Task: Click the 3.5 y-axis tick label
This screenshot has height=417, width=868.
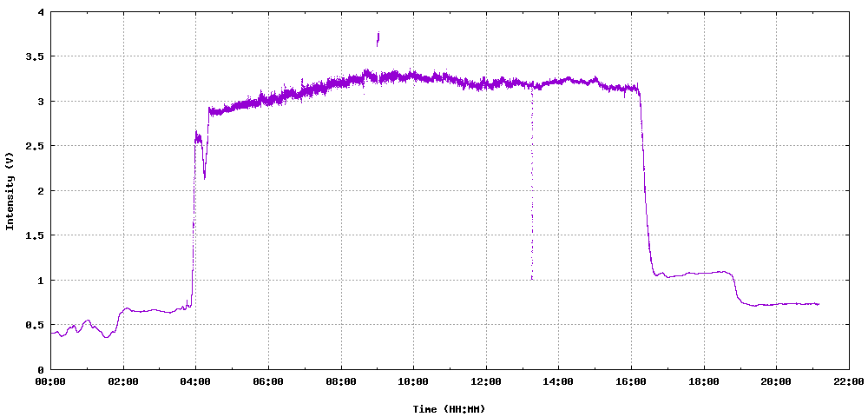Action: point(35,56)
